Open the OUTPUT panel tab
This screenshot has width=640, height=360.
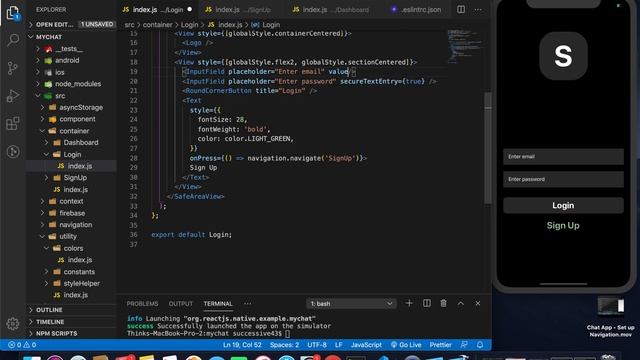click(180, 304)
